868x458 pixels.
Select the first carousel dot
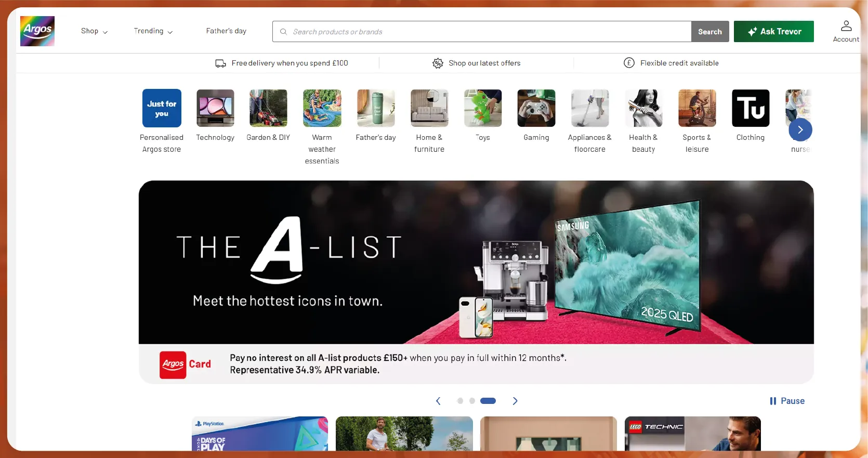[460, 401]
